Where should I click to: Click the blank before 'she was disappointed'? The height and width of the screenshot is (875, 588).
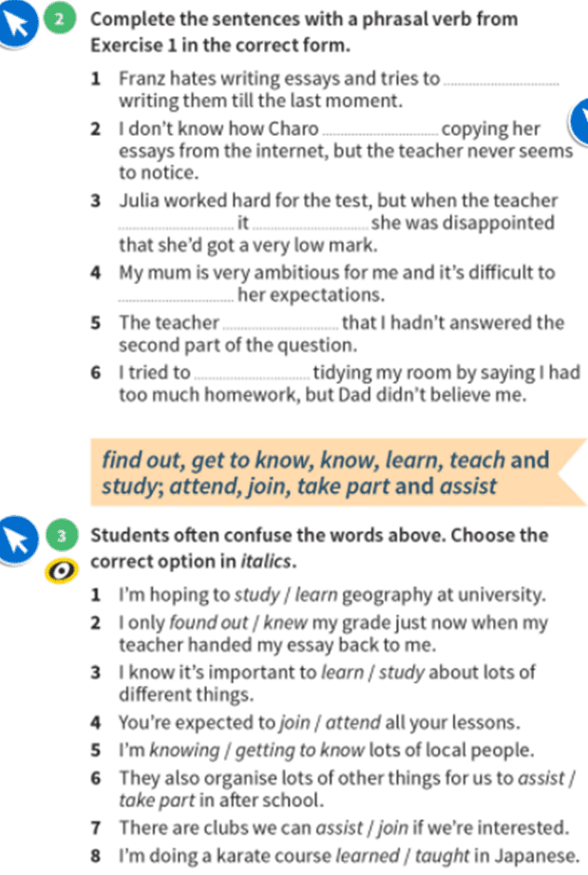point(312,224)
